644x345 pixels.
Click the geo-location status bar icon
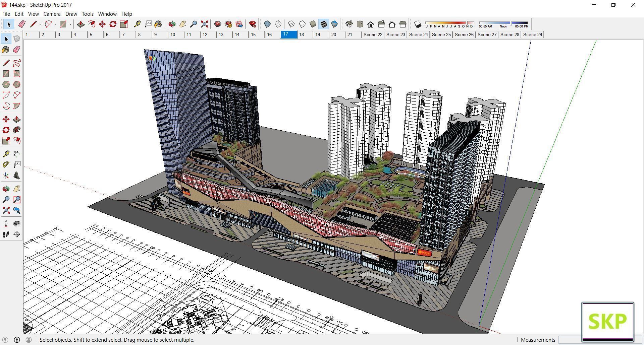[5, 340]
